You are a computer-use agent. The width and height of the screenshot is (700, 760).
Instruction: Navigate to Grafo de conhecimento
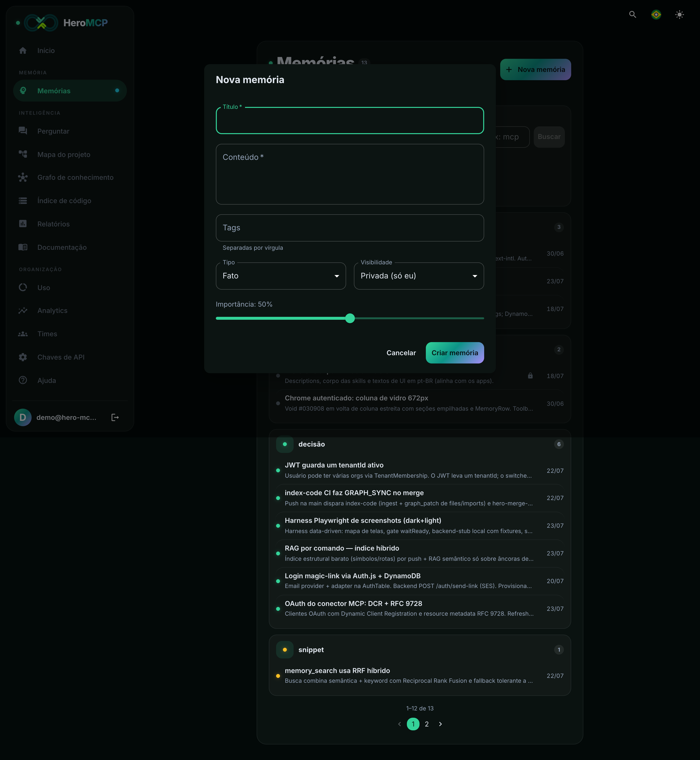pyautogui.click(x=70, y=177)
